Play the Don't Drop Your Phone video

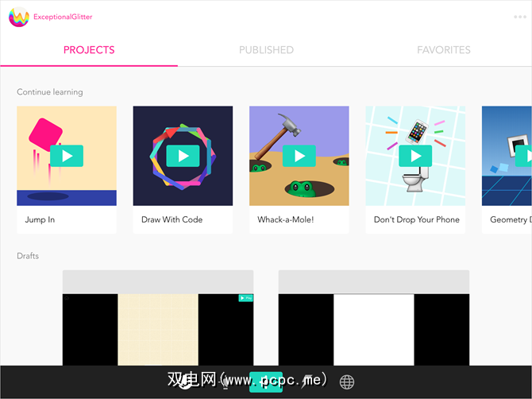tap(415, 156)
